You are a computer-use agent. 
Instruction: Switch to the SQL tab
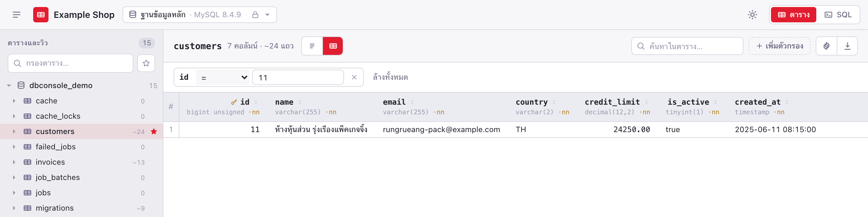coord(838,15)
